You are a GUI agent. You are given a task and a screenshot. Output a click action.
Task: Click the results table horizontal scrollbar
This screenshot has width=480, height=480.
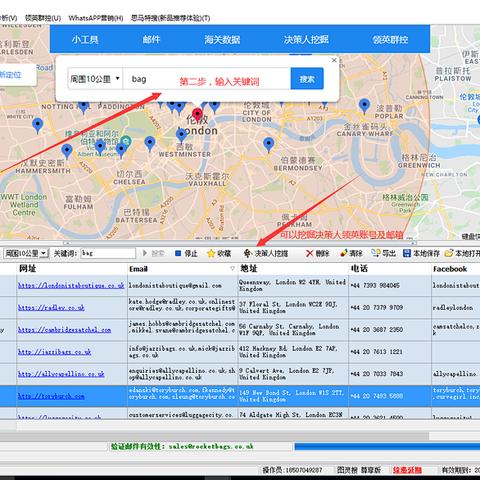tap(214, 436)
